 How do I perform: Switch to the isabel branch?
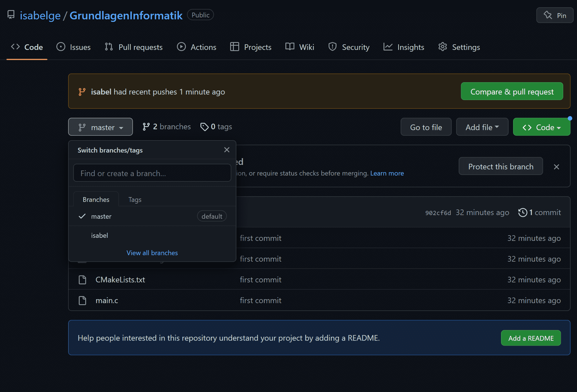[x=152, y=236]
